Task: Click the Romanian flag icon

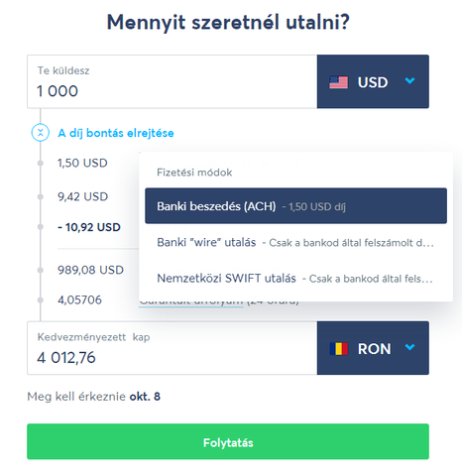Action: pyautogui.click(x=338, y=348)
